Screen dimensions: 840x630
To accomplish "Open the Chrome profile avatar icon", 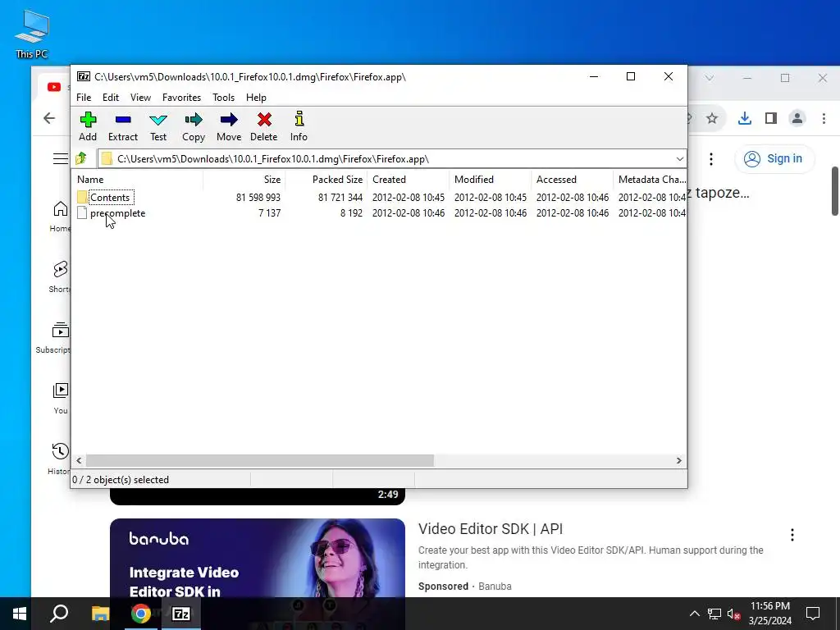I will pyautogui.click(x=797, y=118).
